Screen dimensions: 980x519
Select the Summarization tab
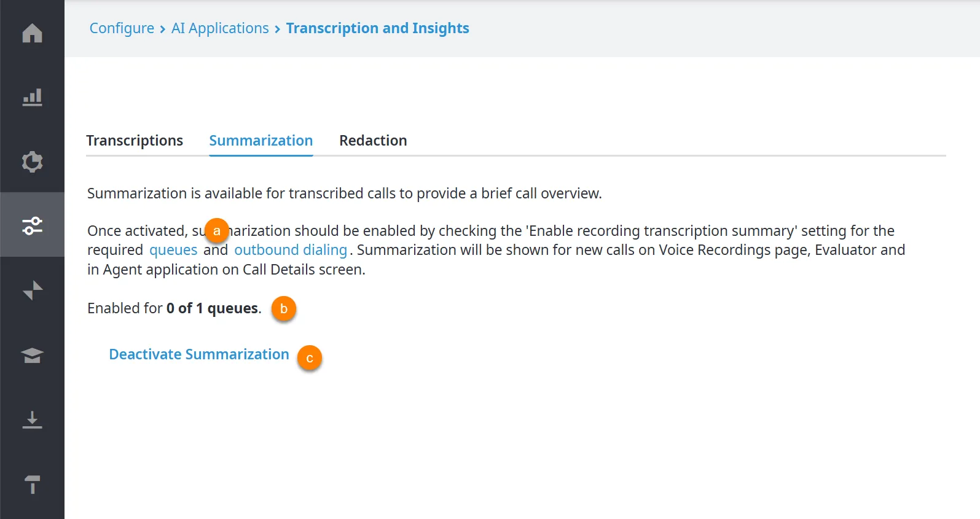[261, 141]
